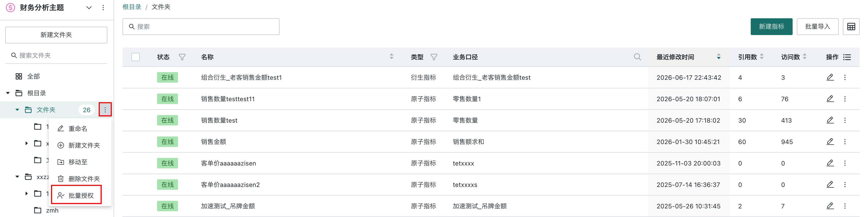
Task: Sort by 最近修改时间 column
Action: [718, 56]
